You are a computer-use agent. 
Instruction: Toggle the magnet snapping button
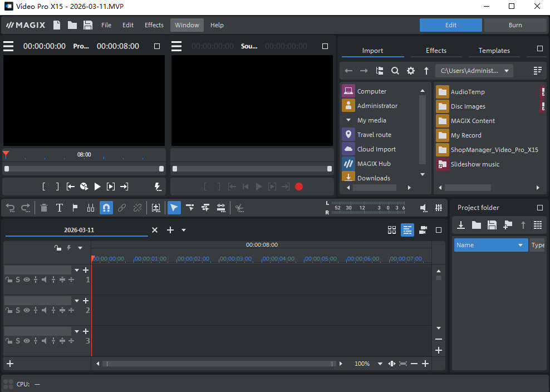106,208
